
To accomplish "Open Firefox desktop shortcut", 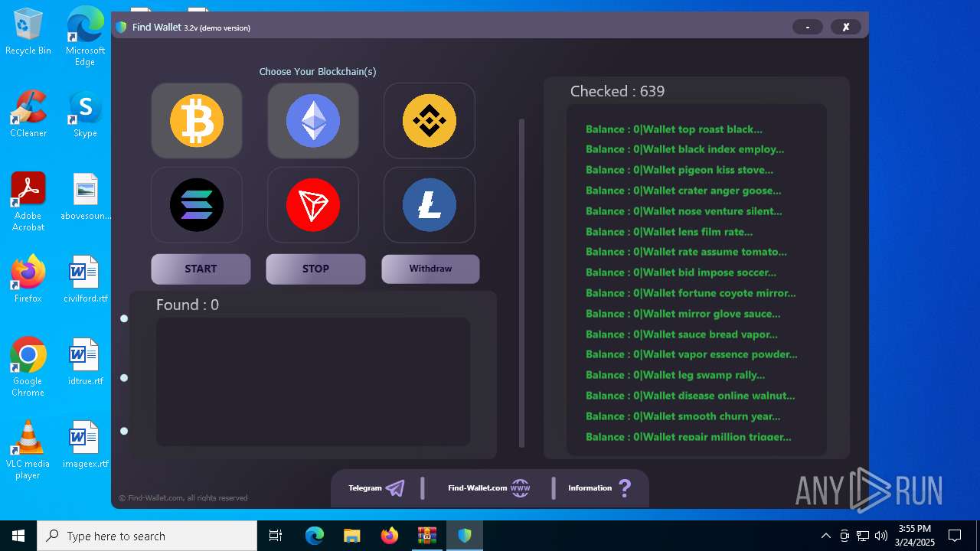I will (x=28, y=279).
